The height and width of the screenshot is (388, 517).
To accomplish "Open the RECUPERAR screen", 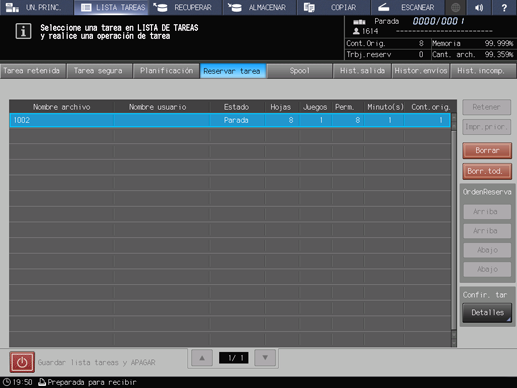I will (x=186, y=7).
